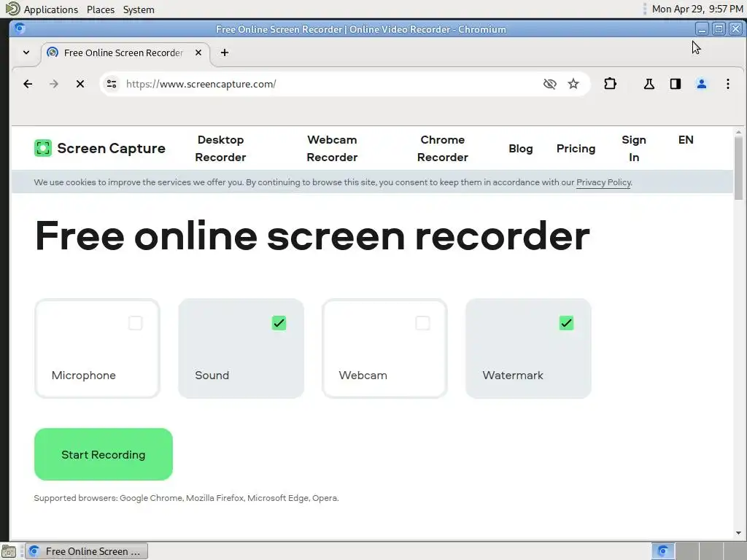Open the Privacy Policy link
Screen dimensions: 747x560
(x=603, y=182)
